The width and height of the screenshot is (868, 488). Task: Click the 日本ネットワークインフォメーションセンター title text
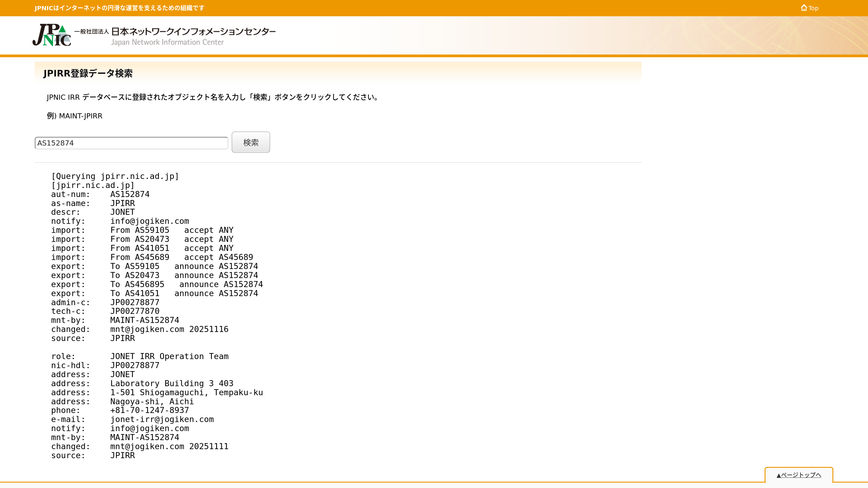(193, 31)
